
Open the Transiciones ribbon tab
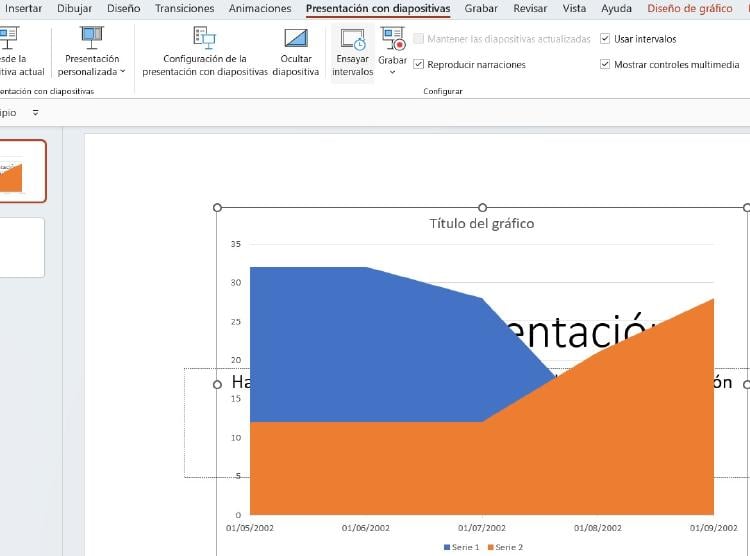[185, 9]
